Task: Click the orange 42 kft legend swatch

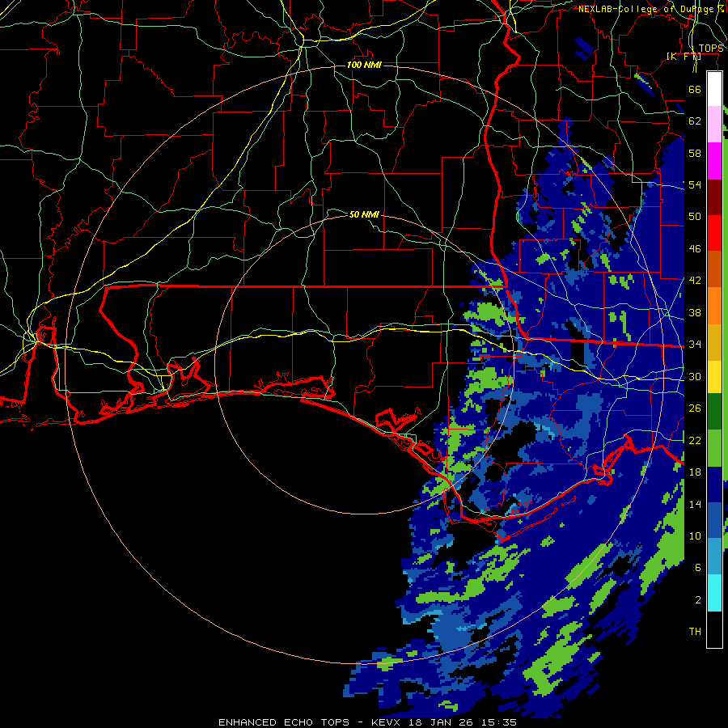Action: coord(714,306)
